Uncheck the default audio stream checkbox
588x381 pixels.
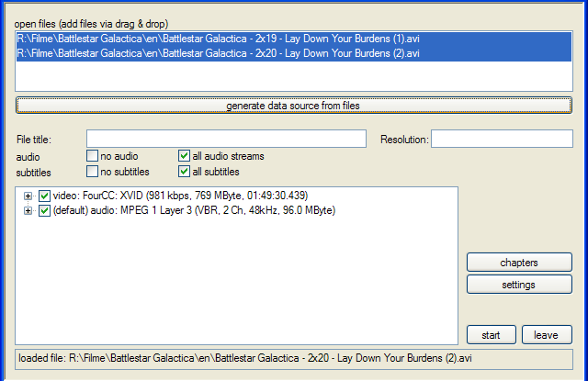click(x=44, y=210)
